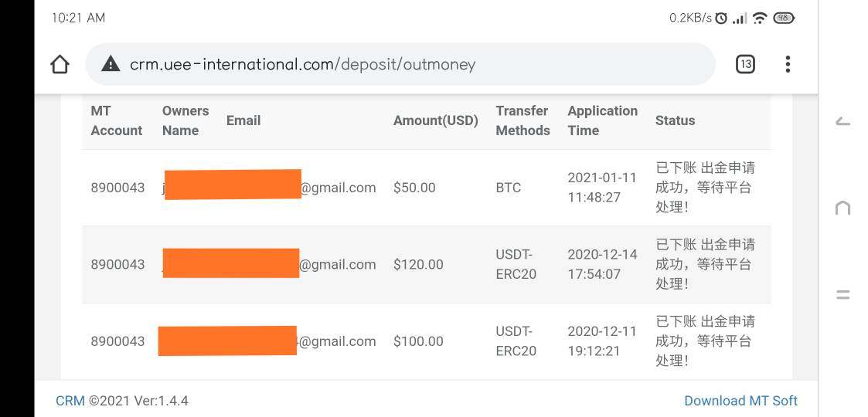The image size is (868, 417).
Task: Click the 2020-12-11 19:12:21 application time
Action: pyautogui.click(x=601, y=341)
